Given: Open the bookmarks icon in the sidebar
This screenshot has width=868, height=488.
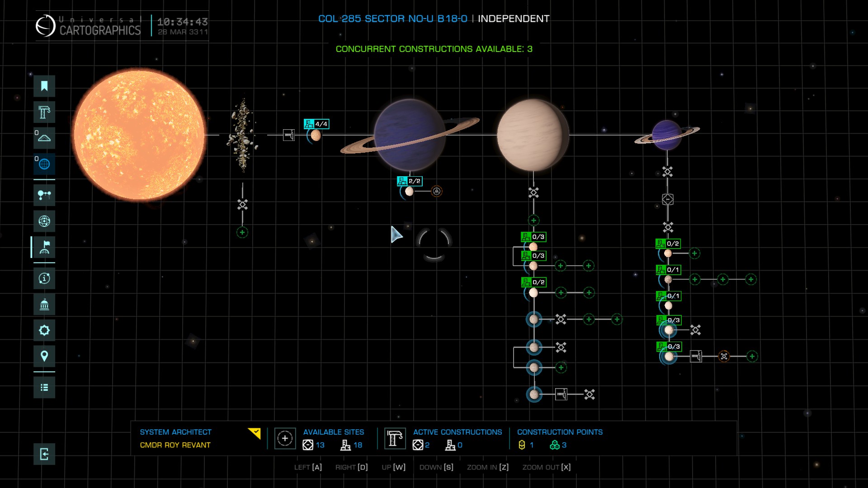Looking at the screenshot, I should click(44, 86).
